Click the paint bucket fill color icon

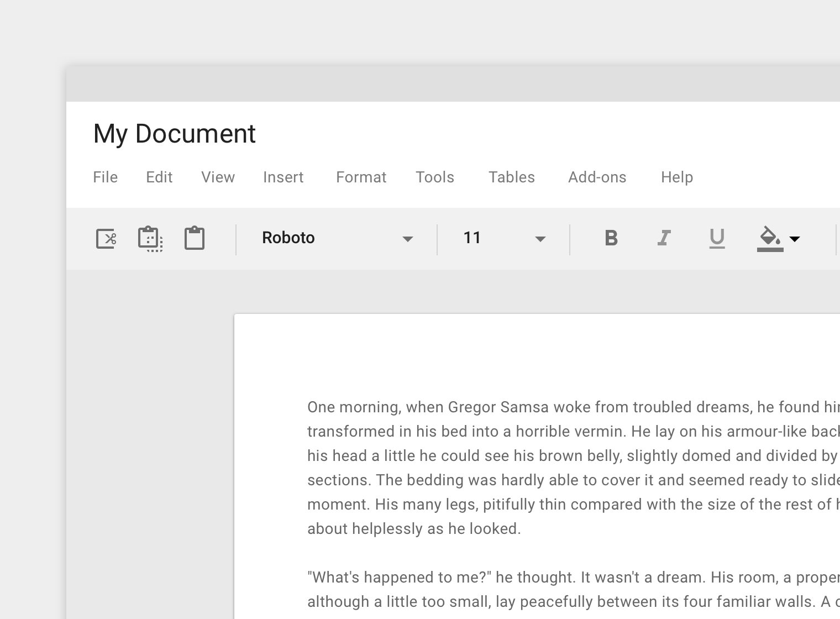[770, 239]
